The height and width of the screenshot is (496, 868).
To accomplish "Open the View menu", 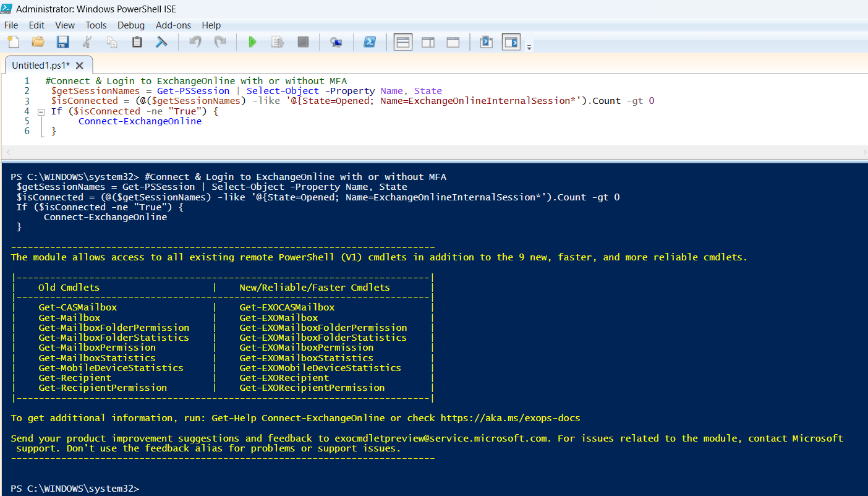I will pos(65,25).
